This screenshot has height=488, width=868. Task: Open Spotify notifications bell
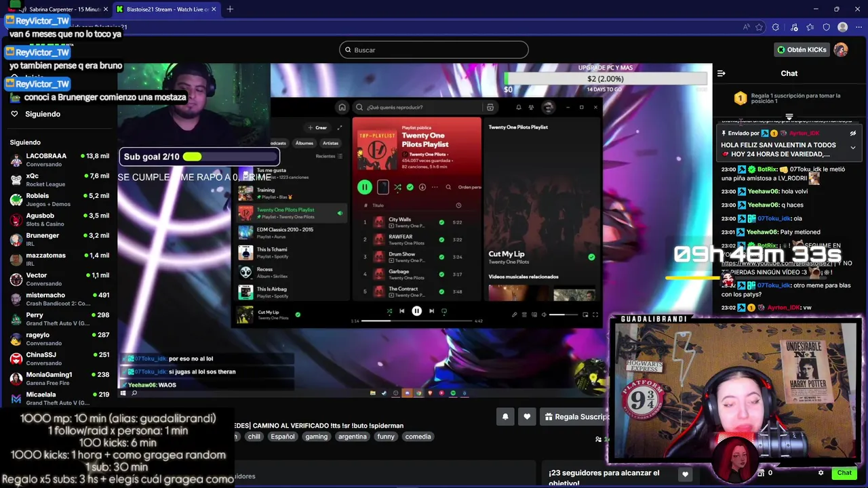pyautogui.click(x=519, y=107)
